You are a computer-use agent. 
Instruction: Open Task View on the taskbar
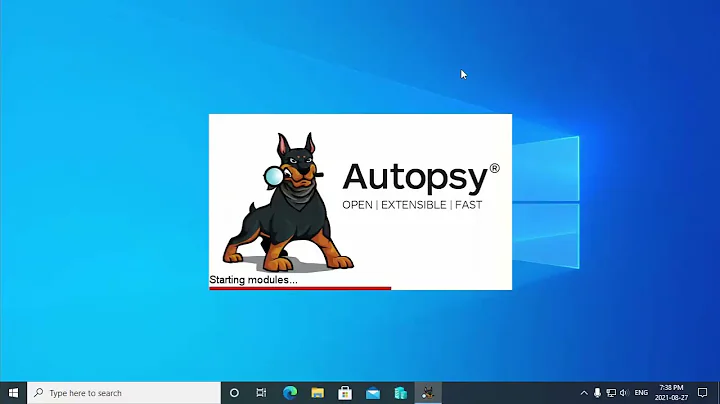pyautogui.click(x=261, y=393)
